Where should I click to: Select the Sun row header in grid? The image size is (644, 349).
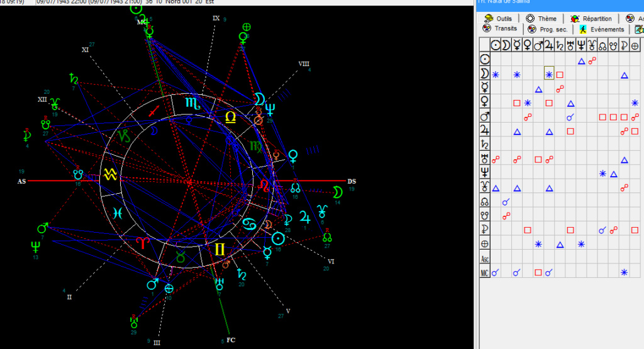click(485, 59)
